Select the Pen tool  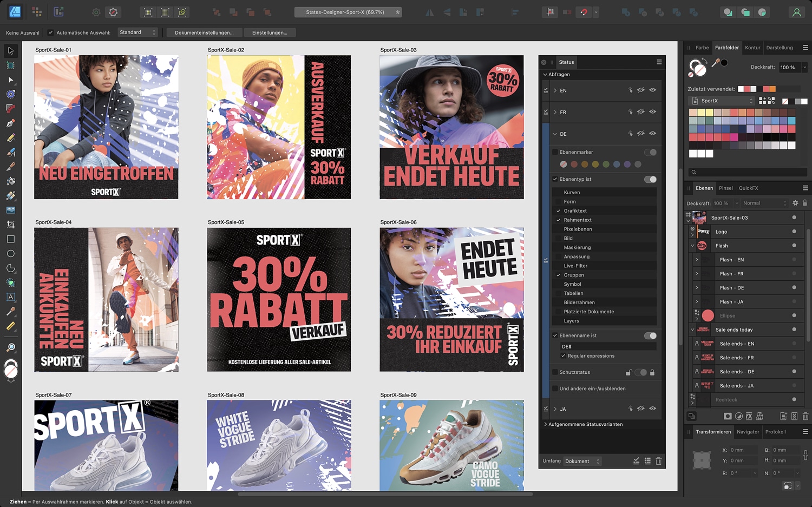[11, 123]
